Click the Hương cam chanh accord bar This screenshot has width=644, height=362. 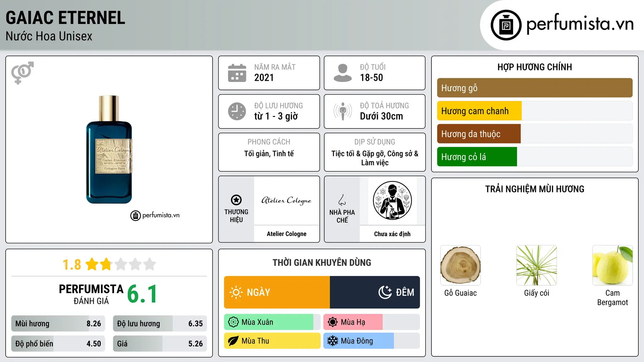point(535,111)
